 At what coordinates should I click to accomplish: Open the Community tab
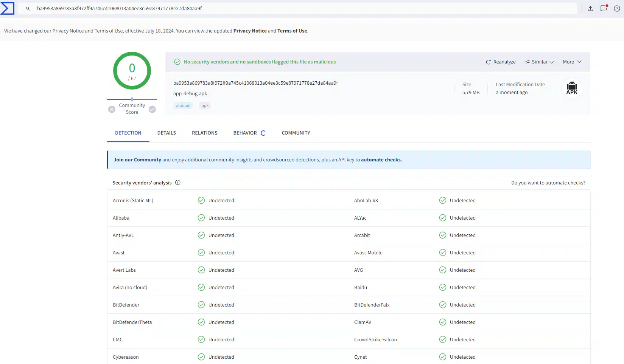[296, 133]
